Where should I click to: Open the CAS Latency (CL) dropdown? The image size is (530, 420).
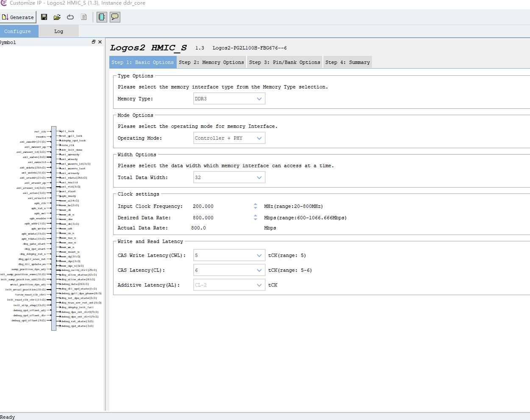229,270
